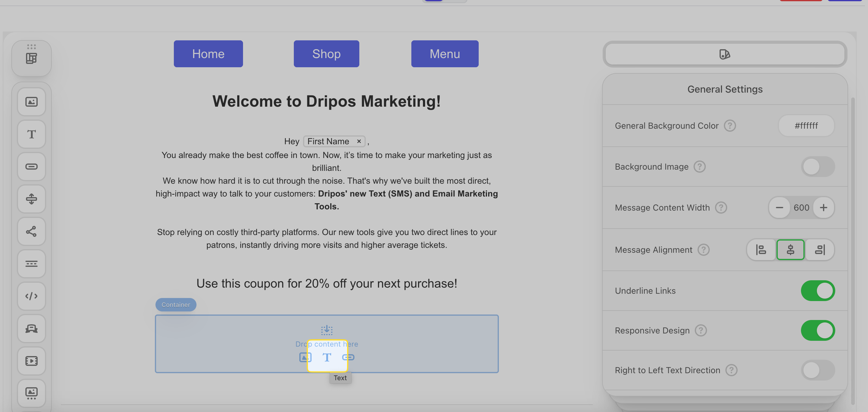Increase Message Content Width with plus
868x412 pixels.
(823, 208)
